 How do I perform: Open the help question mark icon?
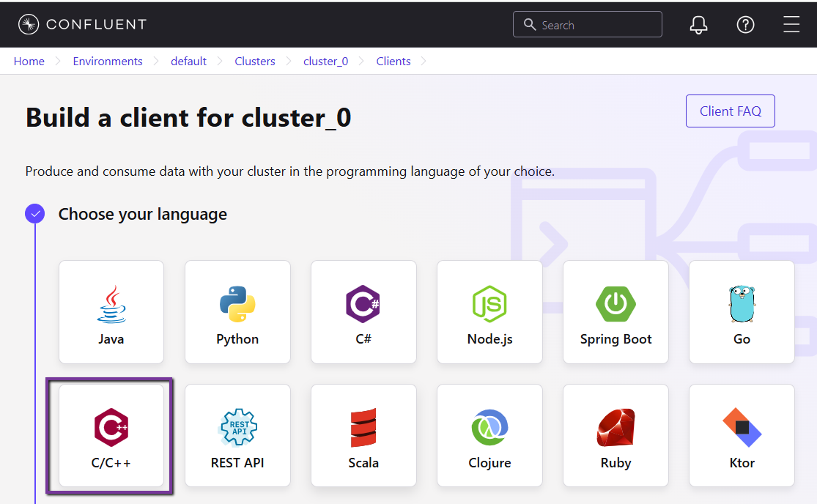coord(745,25)
